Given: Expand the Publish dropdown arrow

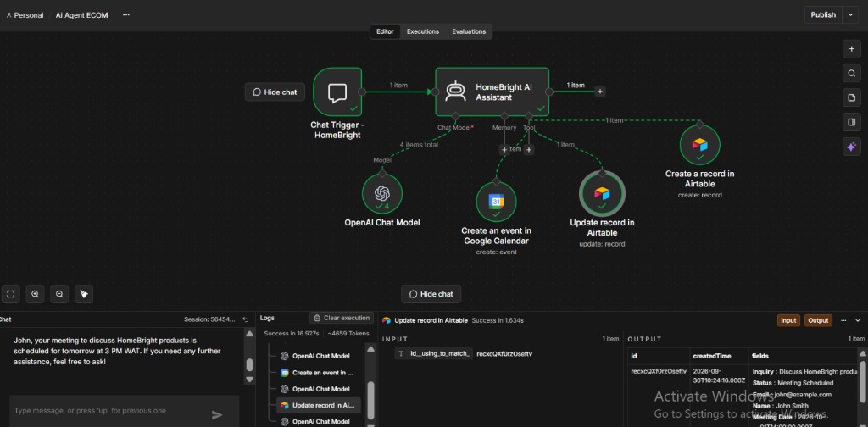Looking at the screenshot, I should 850,15.
